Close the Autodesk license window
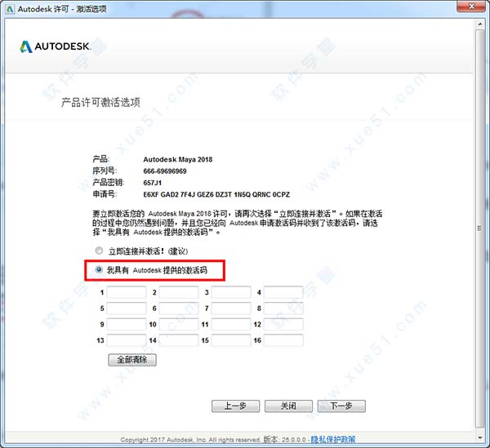The height and width of the screenshot is (448, 490). pyautogui.click(x=472, y=7)
